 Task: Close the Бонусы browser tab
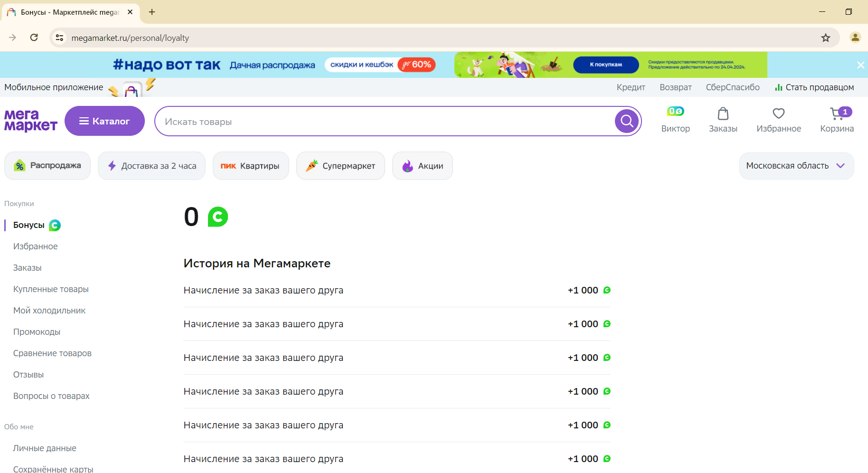pyautogui.click(x=130, y=12)
